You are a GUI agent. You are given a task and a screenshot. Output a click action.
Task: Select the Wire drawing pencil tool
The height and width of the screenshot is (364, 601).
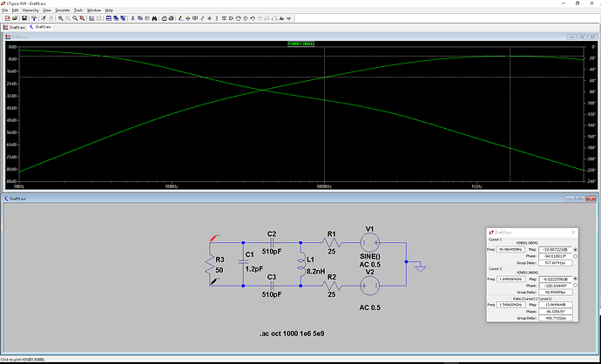pyautogui.click(x=181, y=17)
